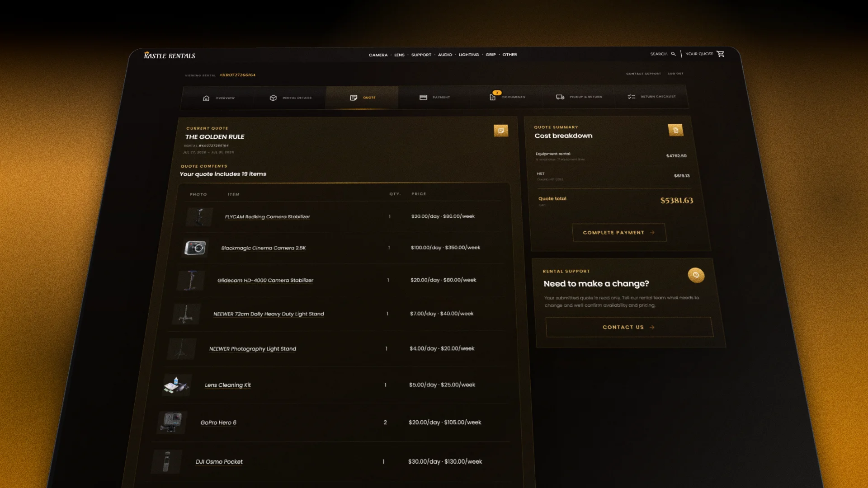Click the Search link in header
The height and width of the screenshot is (488, 868).
(659, 54)
